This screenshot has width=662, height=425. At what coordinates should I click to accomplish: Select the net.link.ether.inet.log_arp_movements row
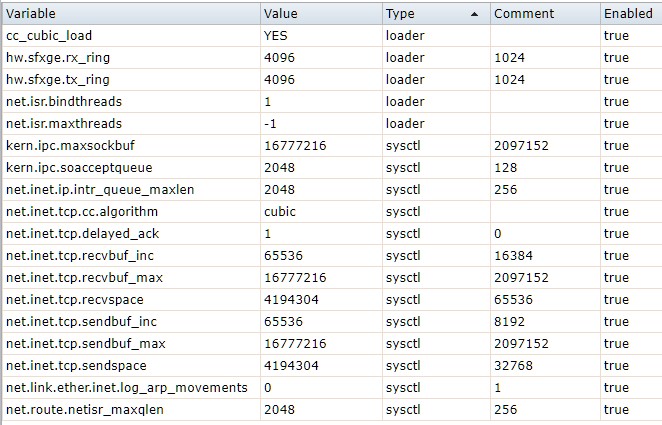tap(126, 388)
